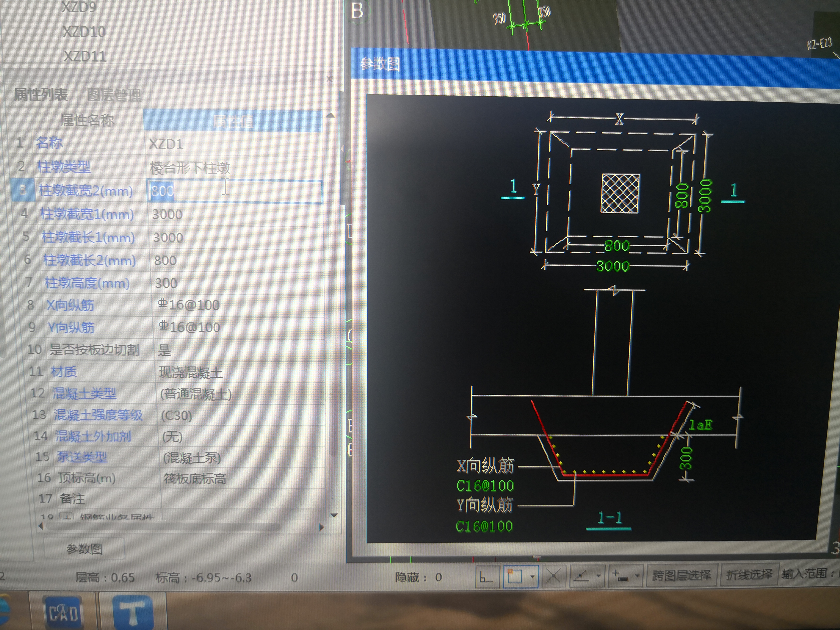Click the 标高：-6.95~-6.3 status text

(204, 578)
